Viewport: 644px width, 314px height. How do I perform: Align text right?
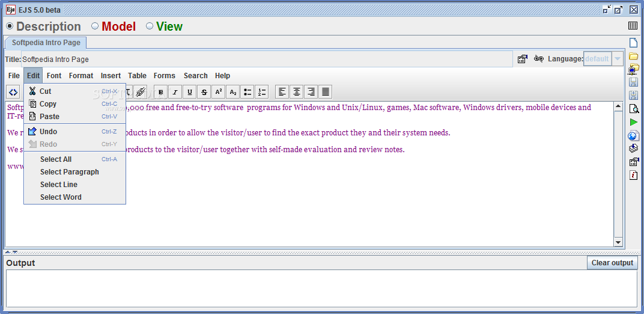(x=311, y=91)
